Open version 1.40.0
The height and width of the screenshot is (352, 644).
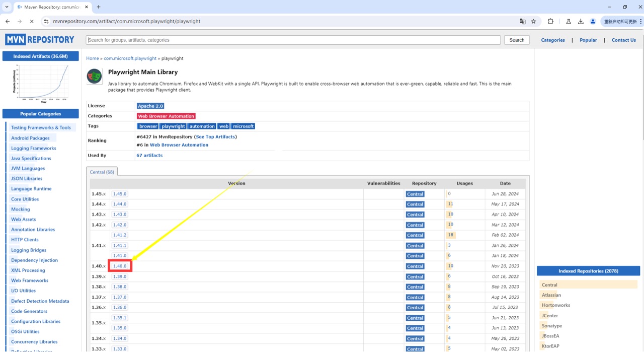[x=120, y=266]
